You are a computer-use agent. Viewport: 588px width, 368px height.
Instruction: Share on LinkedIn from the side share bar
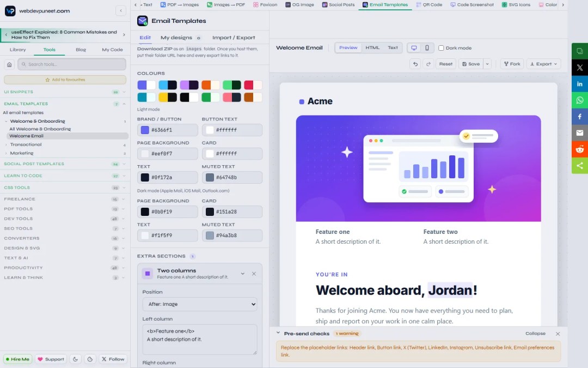(x=580, y=84)
